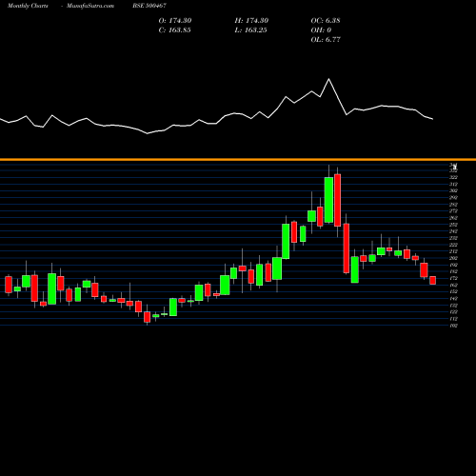The image size is (476, 476).
Task: Click the high value "H: 174.30"
Action: tap(251, 21)
